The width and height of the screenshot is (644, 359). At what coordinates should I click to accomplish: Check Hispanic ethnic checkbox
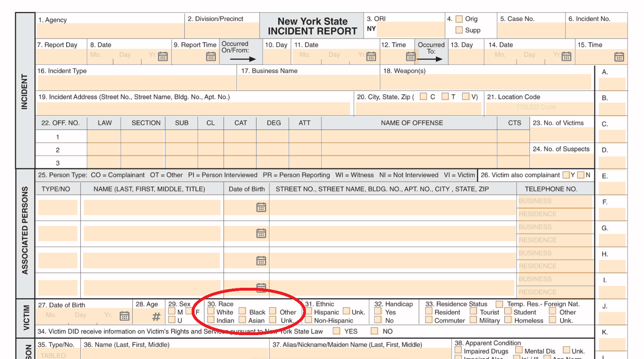[x=309, y=311]
